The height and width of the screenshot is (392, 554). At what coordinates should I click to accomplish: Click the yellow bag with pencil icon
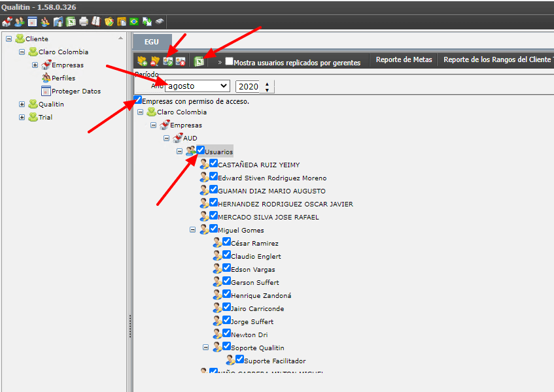click(x=109, y=22)
